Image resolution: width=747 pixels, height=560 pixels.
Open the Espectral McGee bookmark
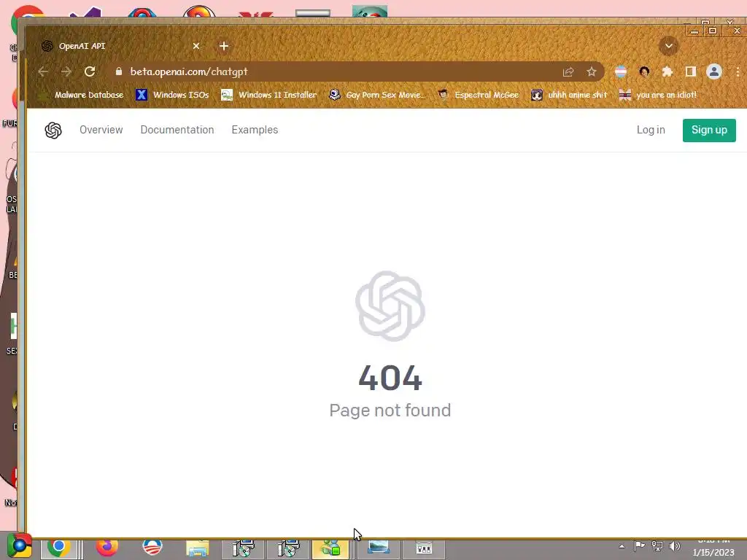click(x=479, y=95)
